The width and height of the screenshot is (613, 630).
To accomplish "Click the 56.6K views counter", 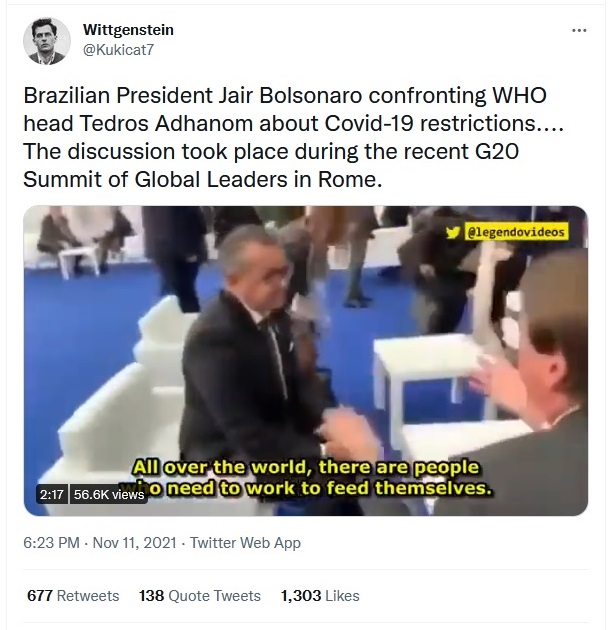I will tap(109, 494).
